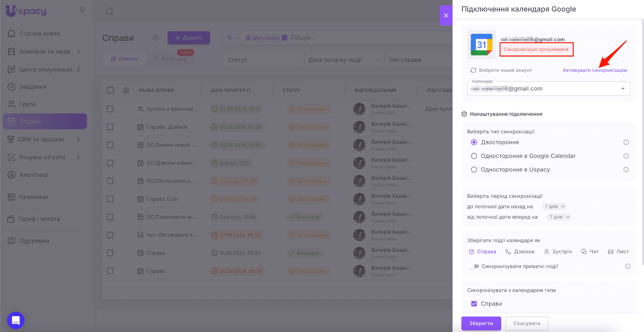Image resolution: width=644 pixels, height=332 pixels.
Task: Tick checkbox for Зустріч з клієнтом row
Action: [x=110, y=109]
